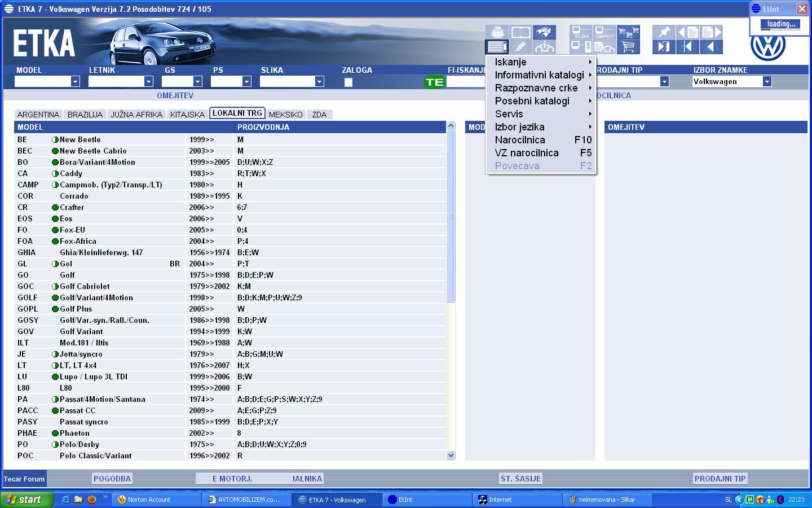This screenshot has height=508, width=812.
Task: Expand the Iskanje submenu
Action: (x=541, y=62)
